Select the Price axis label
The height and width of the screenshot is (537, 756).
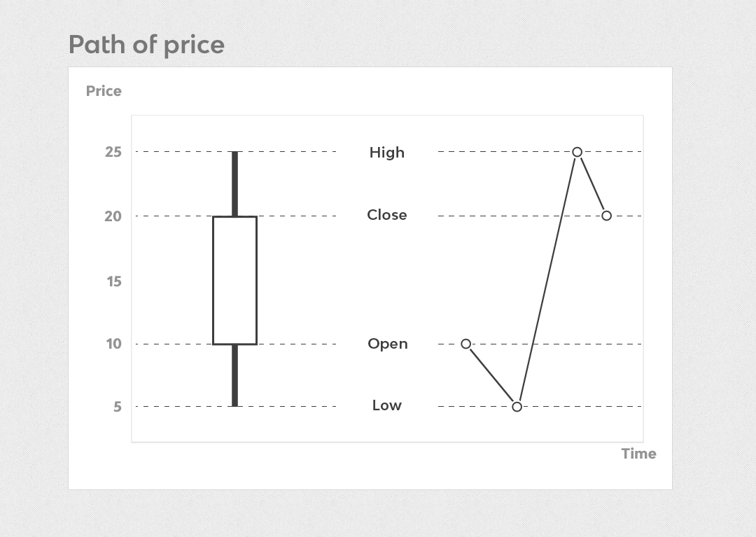point(104,91)
